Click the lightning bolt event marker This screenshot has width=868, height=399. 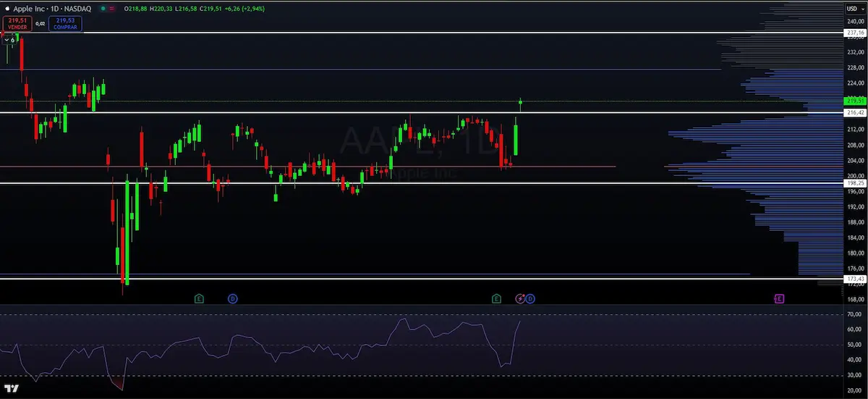(x=520, y=298)
